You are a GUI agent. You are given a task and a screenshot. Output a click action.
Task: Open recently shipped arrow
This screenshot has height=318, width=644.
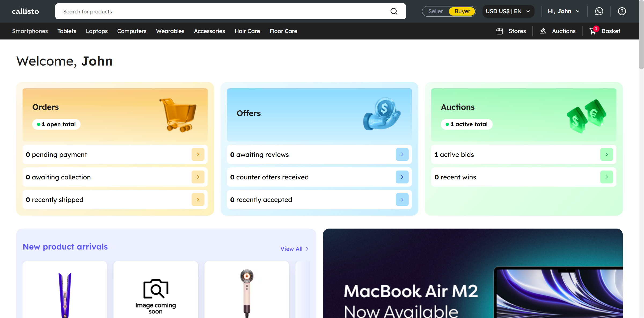[x=198, y=200]
